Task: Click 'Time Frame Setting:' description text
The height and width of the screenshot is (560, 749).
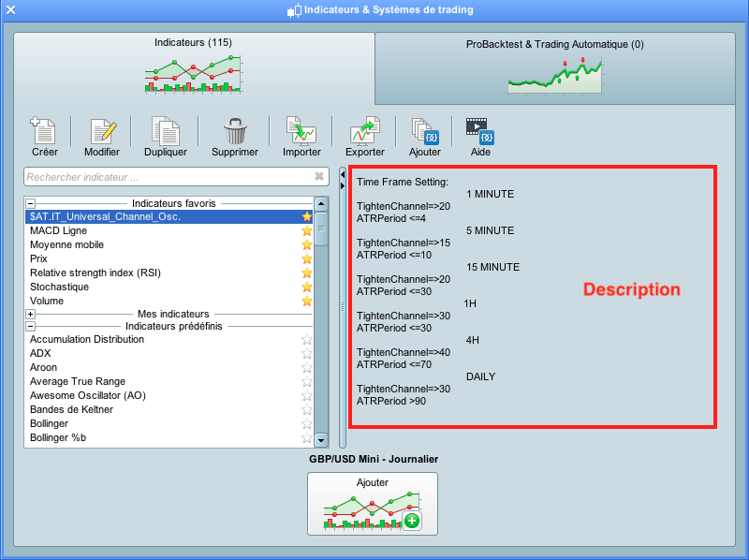Action: (403, 182)
